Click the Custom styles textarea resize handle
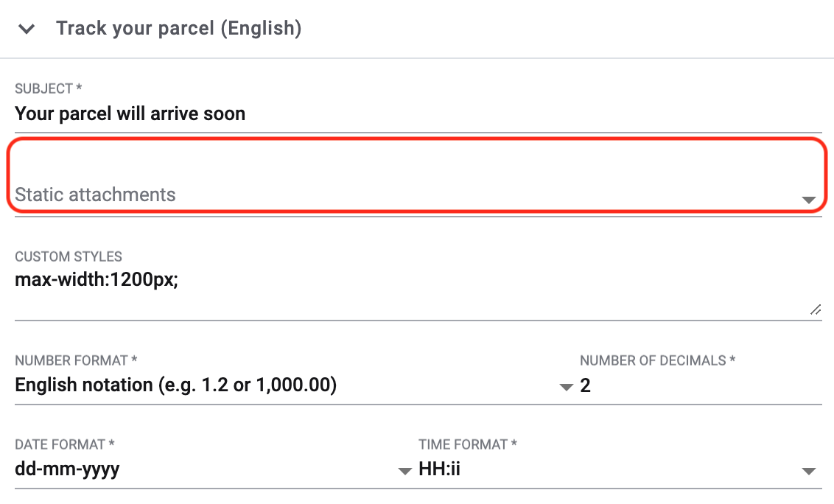 click(x=815, y=310)
